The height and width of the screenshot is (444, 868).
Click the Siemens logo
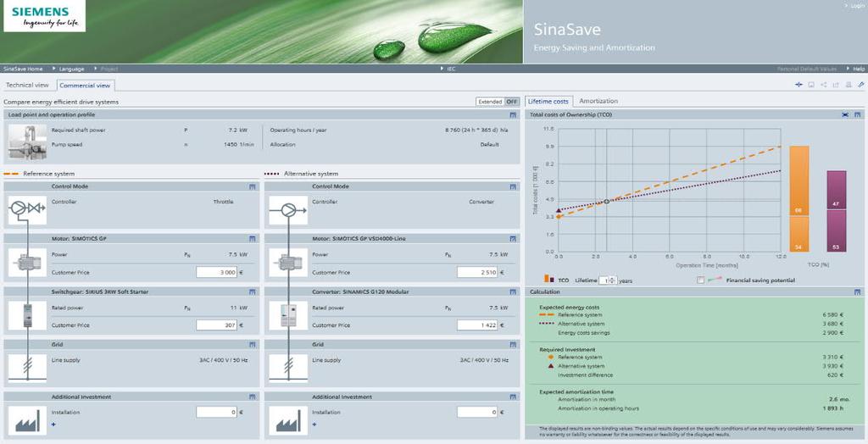click(x=45, y=17)
